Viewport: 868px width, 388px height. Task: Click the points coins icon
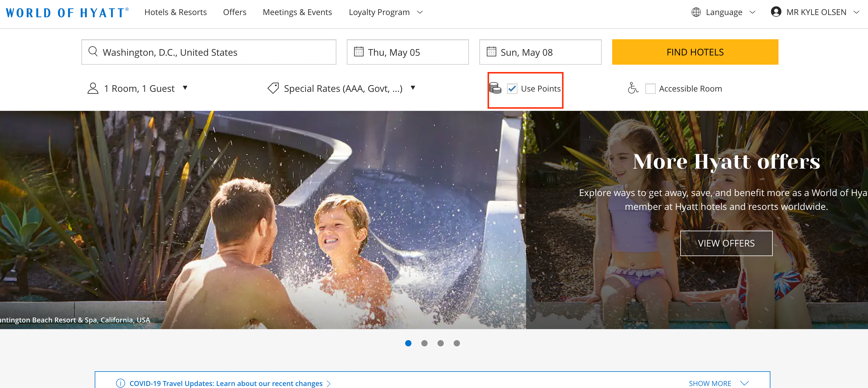tap(495, 88)
